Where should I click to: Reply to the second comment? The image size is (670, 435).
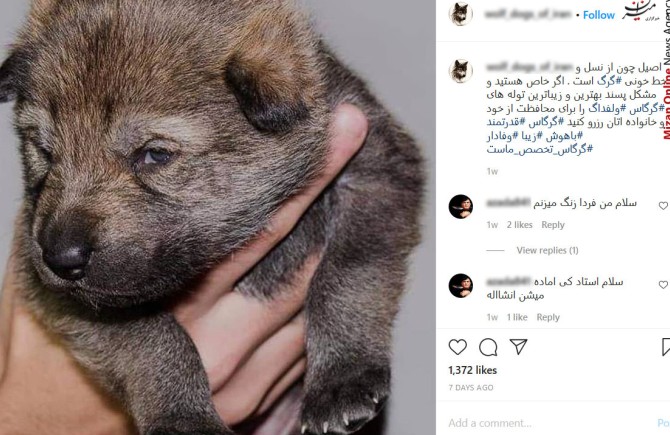point(548,317)
